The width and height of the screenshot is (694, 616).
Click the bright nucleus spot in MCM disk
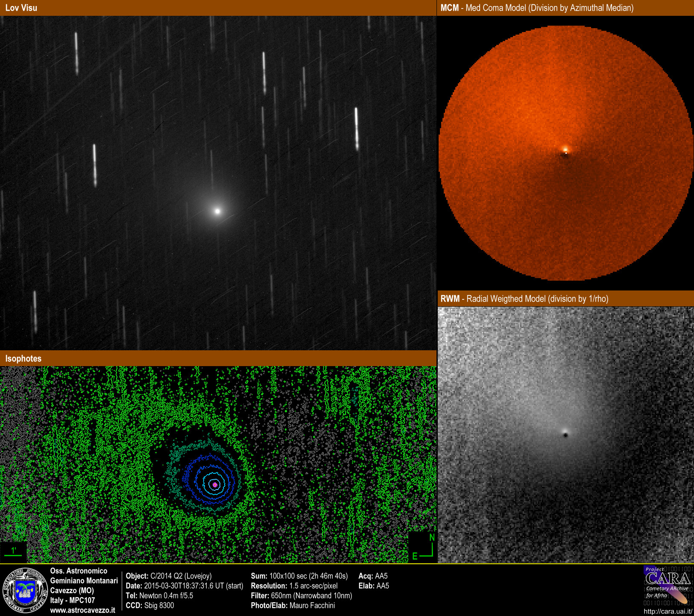point(565,149)
